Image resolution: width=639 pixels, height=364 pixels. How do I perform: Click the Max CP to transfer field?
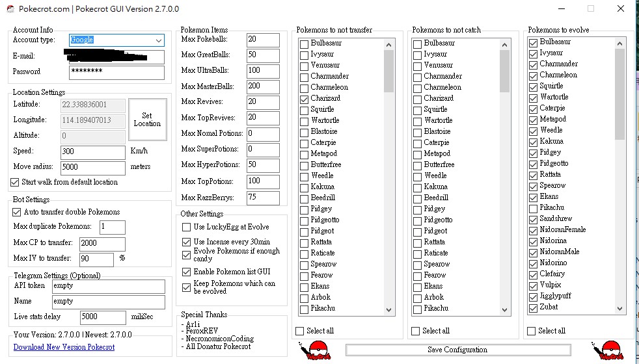tap(102, 244)
